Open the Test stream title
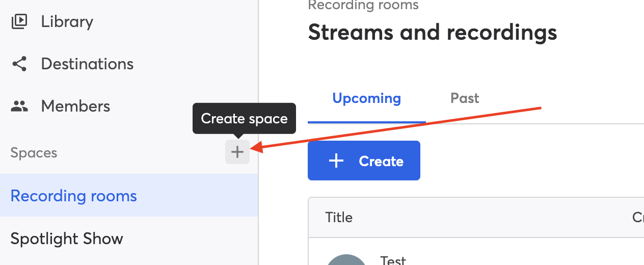 coord(393,260)
